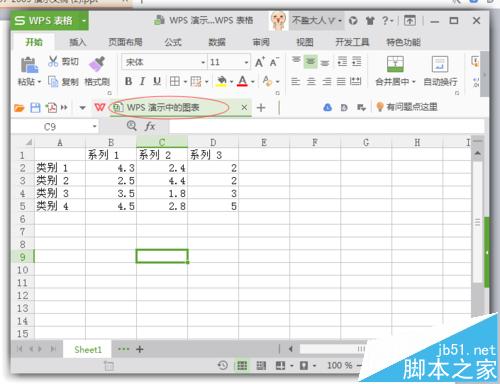500x384 pixels.
Task: Open the 开发工具 ribbon tab
Action: click(352, 42)
